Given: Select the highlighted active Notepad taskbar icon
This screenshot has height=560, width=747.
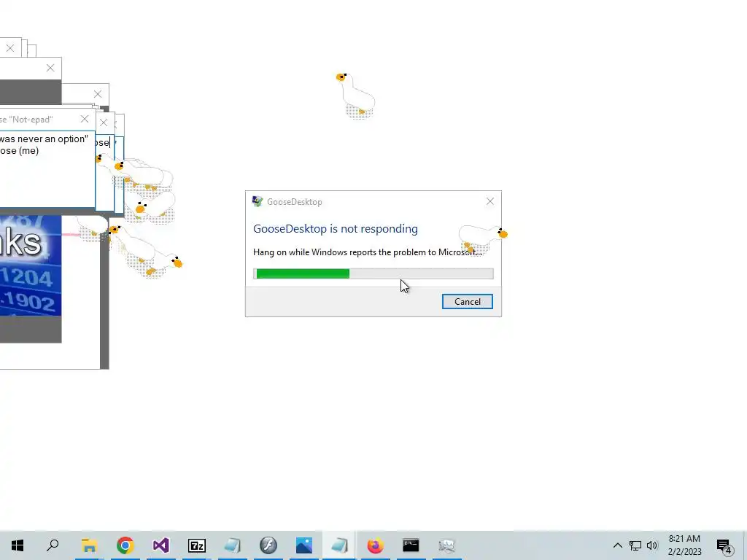Looking at the screenshot, I should (x=338, y=545).
